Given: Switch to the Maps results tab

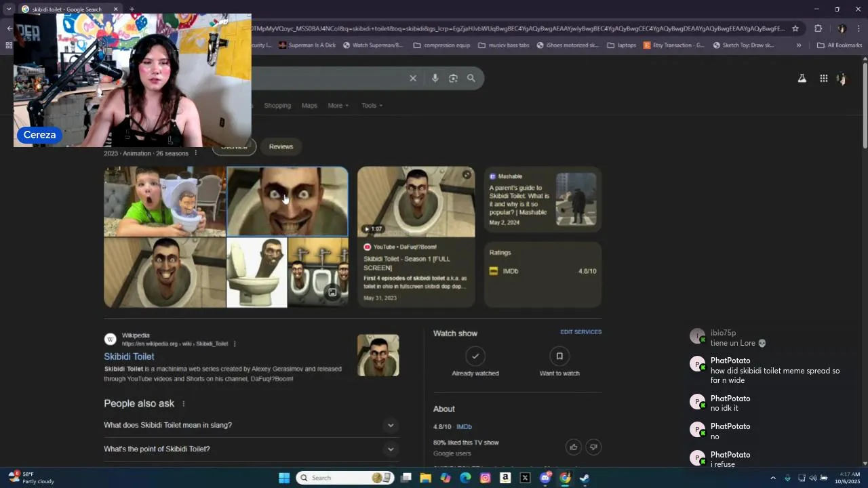Looking at the screenshot, I should pyautogui.click(x=309, y=106).
